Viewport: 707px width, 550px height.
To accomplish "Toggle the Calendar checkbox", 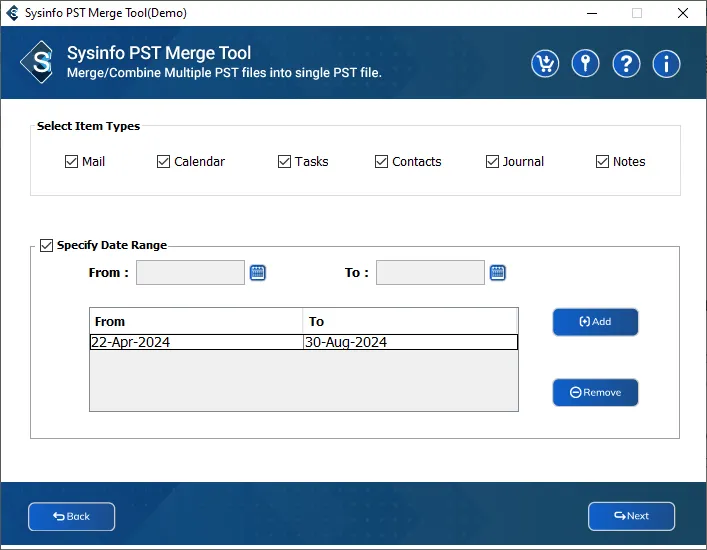I will pos(164,162).
